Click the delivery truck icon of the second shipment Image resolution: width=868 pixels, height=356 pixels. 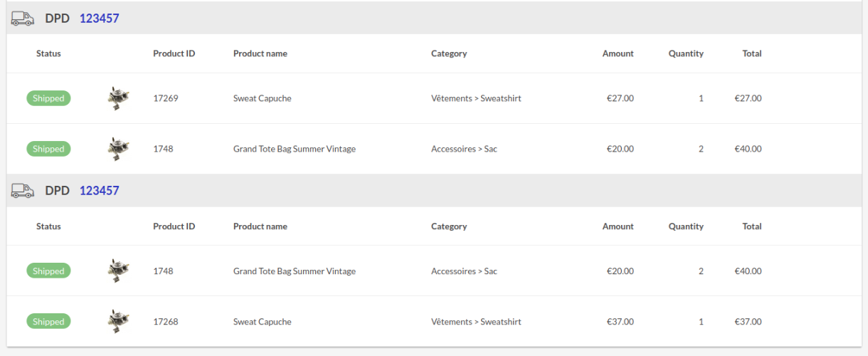pos(23,191)
